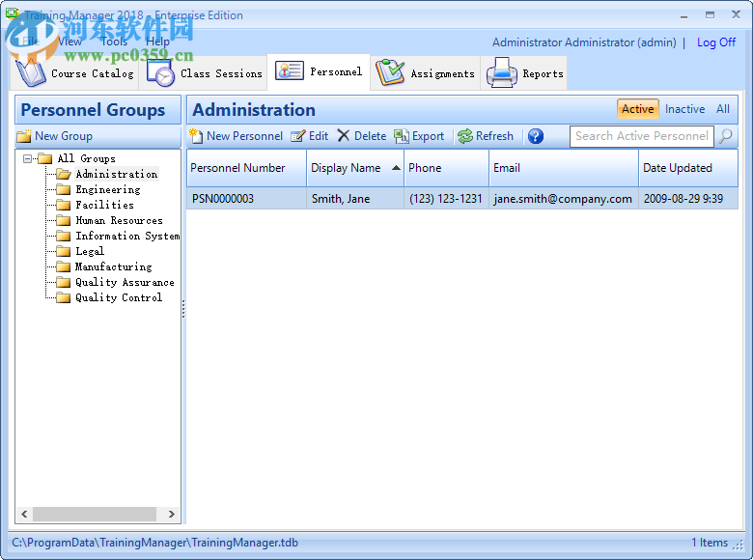Image resolution: width=753 pixels, height=560 pixels.
Task: Click the Delete X icon
Action: pos(344,136)
